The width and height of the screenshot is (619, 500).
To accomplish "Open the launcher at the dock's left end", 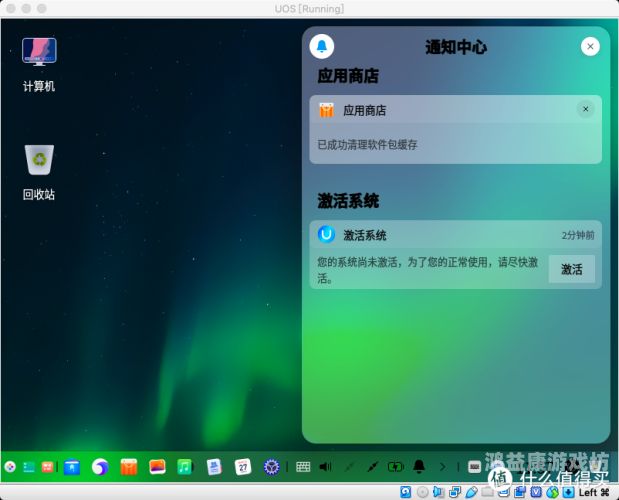I will [x=10, y=467].
